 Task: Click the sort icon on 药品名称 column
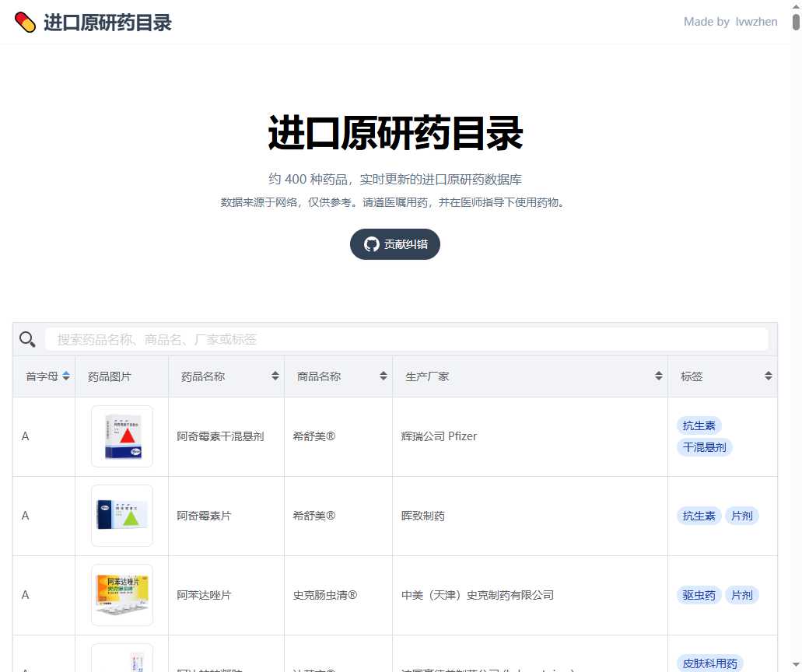click(x=275, y=376)
